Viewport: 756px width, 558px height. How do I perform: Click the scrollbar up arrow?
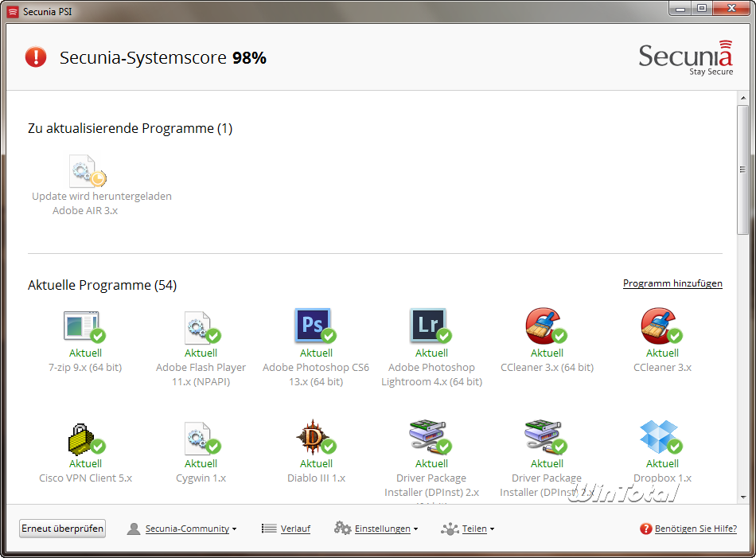click(743, 98)
